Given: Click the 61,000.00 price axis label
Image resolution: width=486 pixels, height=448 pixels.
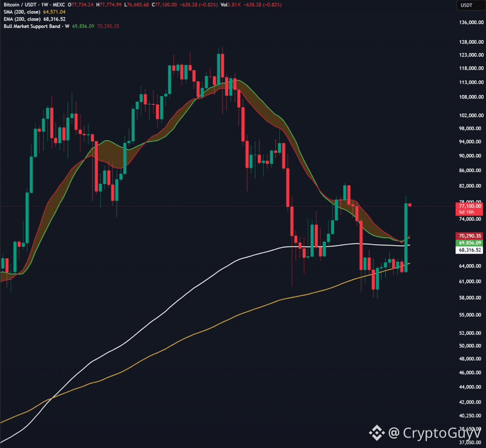Looking at the screenshot, I should (x=470, y=282).
